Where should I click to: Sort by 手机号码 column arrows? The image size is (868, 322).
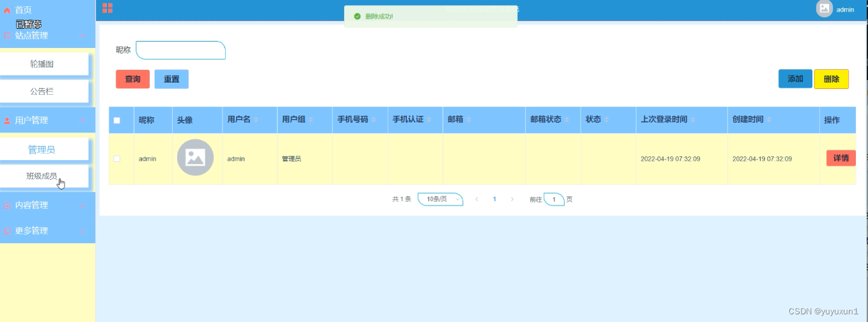(x=374, y=120)
